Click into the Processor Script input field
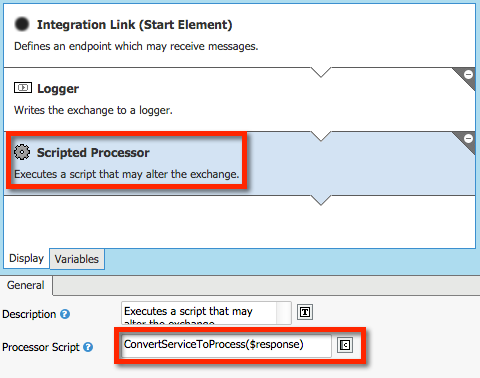This screenshot has height=378, width=480. pyautogui.click(x=226, y=345)
